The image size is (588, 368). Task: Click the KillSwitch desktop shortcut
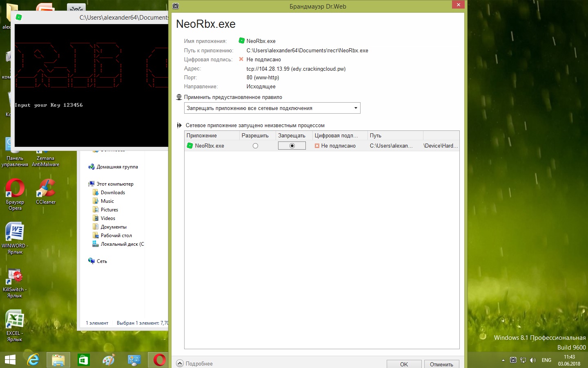[x=15, y=282]
